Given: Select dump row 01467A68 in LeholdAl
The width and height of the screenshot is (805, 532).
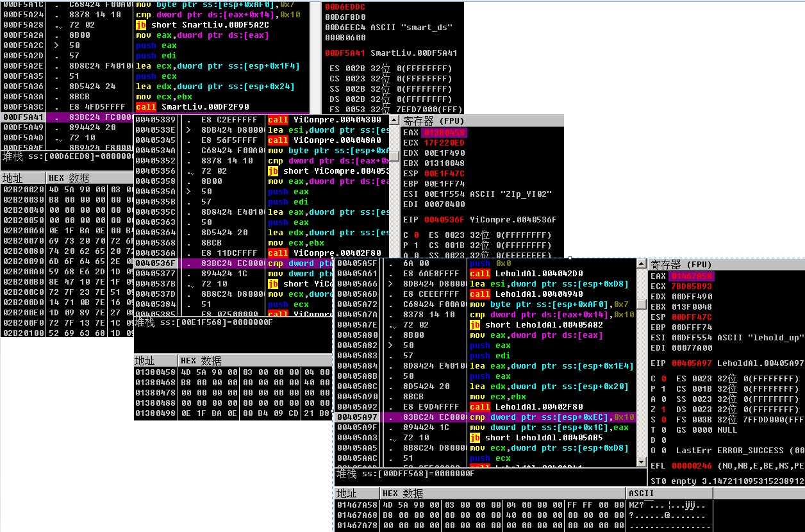Looking at the screenshot, I should tap(524, 515).
